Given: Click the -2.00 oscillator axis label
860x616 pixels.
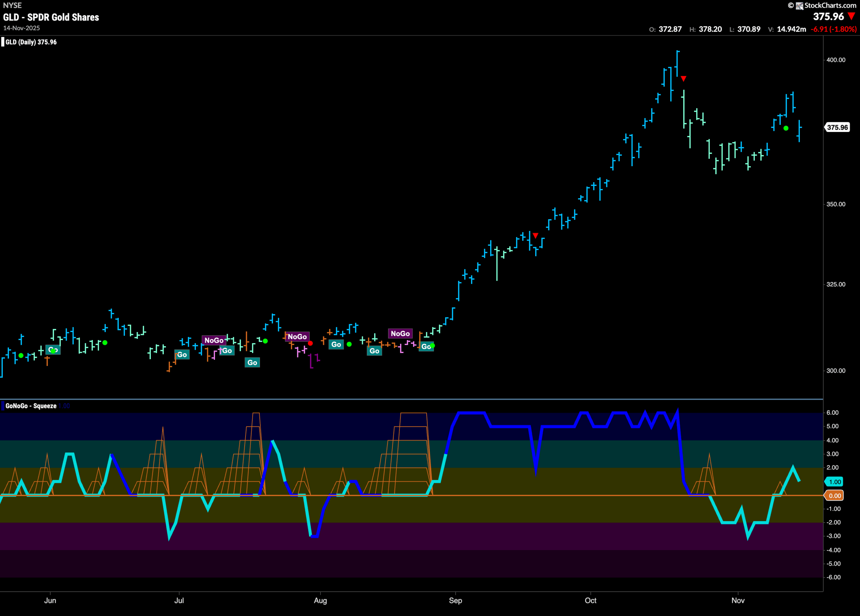Looking at the screenshot, I should tap(833, 522).
